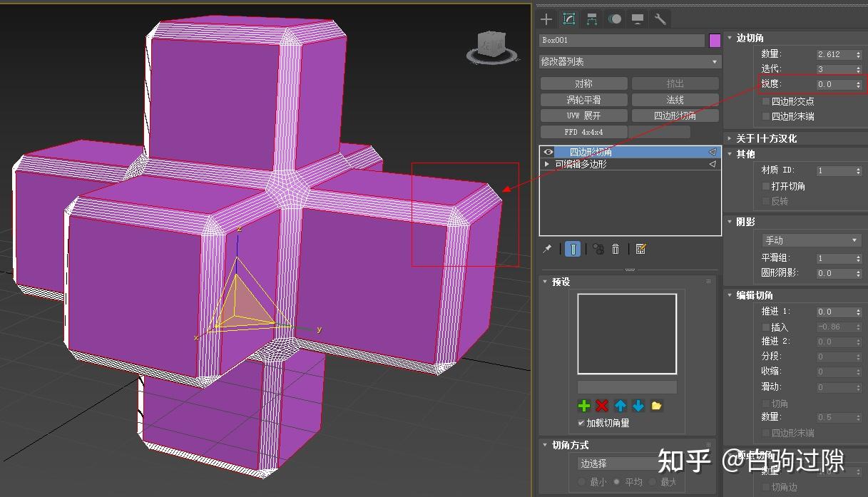Add new preset with green plus icon

pos(583,405)
